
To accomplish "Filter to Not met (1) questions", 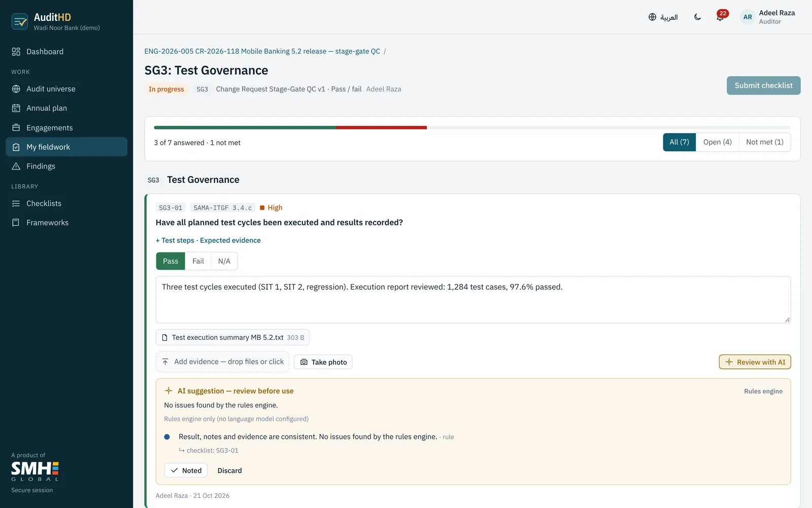I will click(764, 142).
